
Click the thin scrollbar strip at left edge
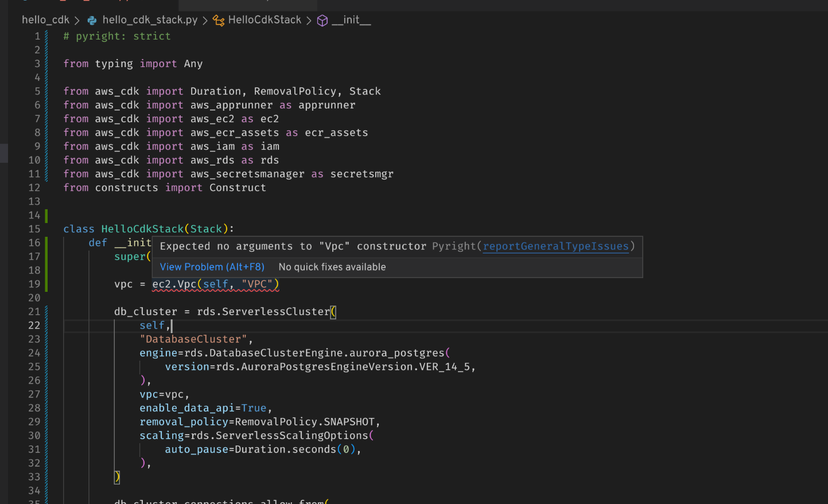click(3, 153)
